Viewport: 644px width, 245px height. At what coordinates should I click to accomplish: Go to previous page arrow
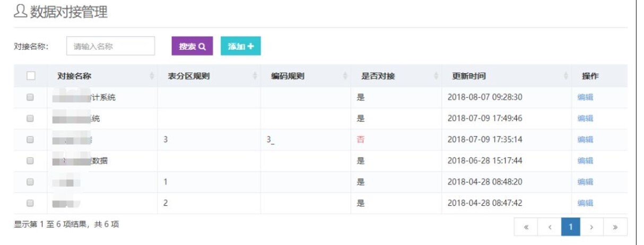pyautogui.click(x=550, y=227)
